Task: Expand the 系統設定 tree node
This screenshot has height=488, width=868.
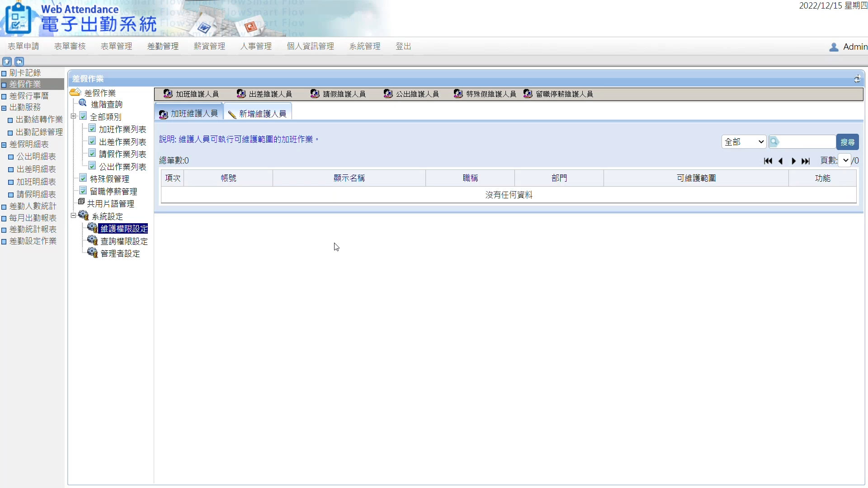Action: click(73, 215)
